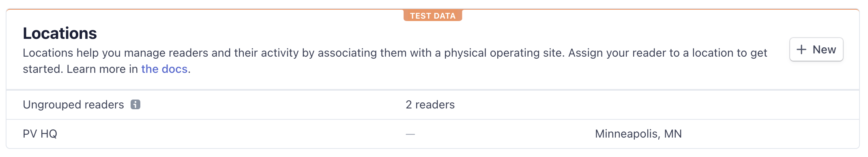This screenshot has width=868, height=157.
Task: Click the word readers after the 2
Action: click(435, 104)
